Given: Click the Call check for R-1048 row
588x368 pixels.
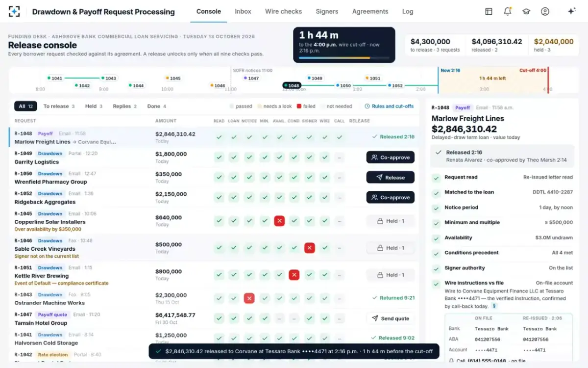Looking at the screenshot, I should point(339,137).
